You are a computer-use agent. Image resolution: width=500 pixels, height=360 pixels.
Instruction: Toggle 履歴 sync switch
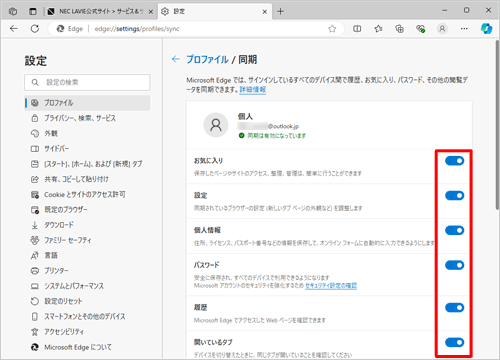[454, 308]
